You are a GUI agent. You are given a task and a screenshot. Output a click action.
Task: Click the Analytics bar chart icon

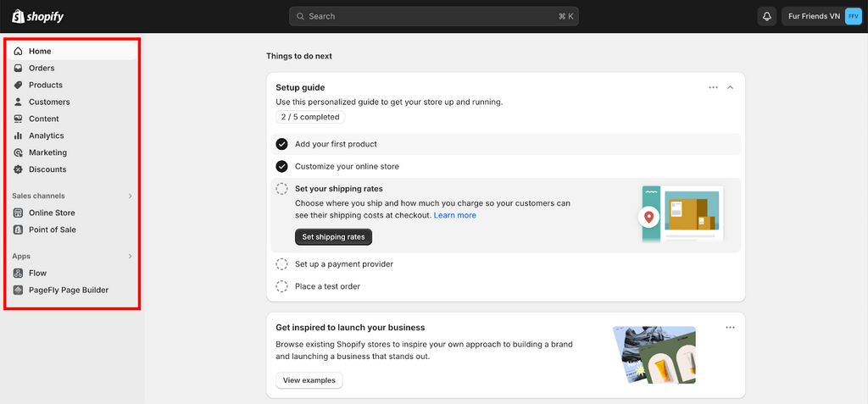(19, 136)
